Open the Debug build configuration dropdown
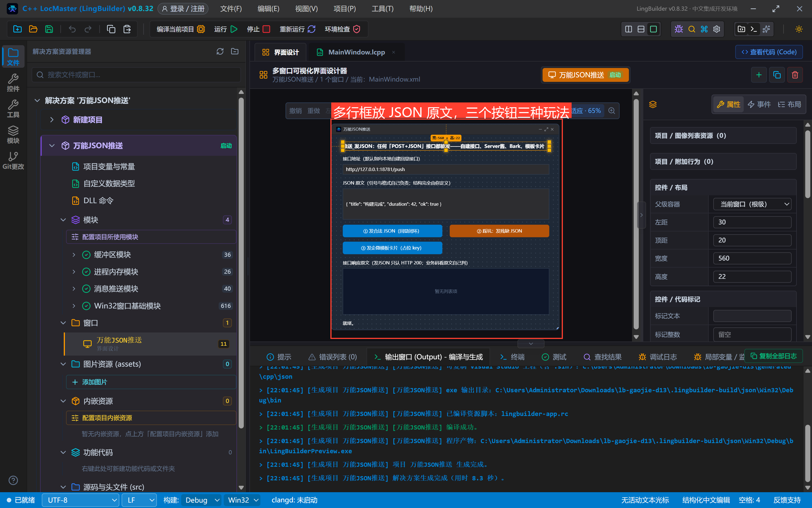Screen dimensions: 812x508 [201, 500]
